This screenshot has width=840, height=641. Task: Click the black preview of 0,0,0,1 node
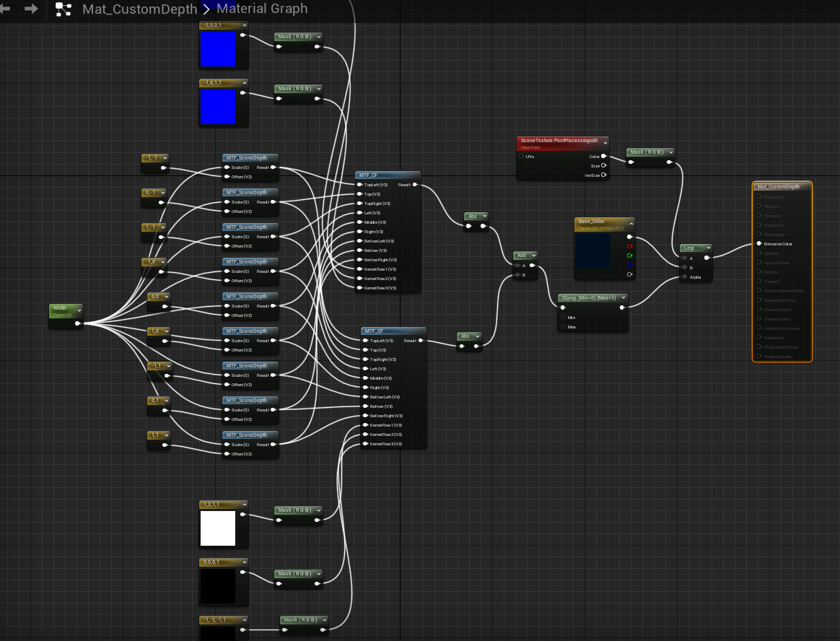[x=217, y=586]
